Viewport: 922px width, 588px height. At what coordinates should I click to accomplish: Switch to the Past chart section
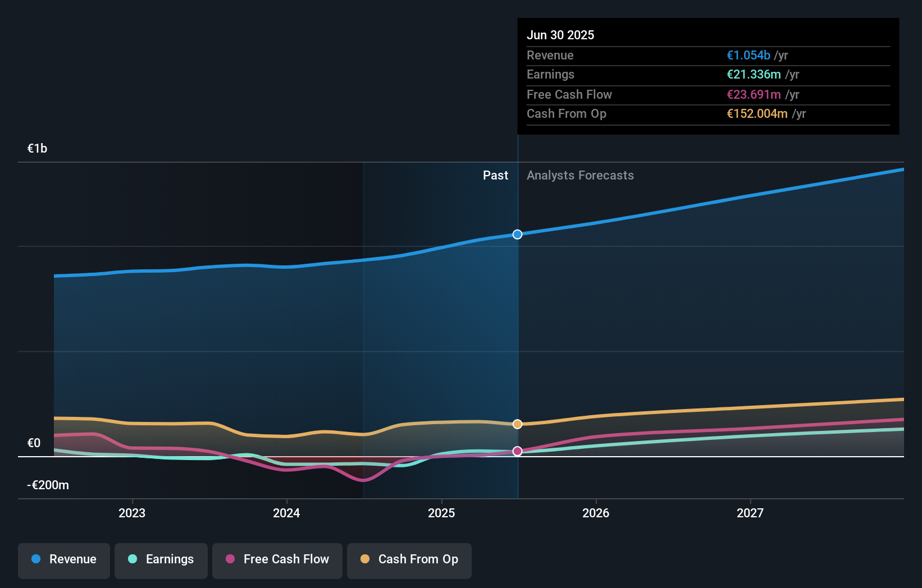[495, 175]
